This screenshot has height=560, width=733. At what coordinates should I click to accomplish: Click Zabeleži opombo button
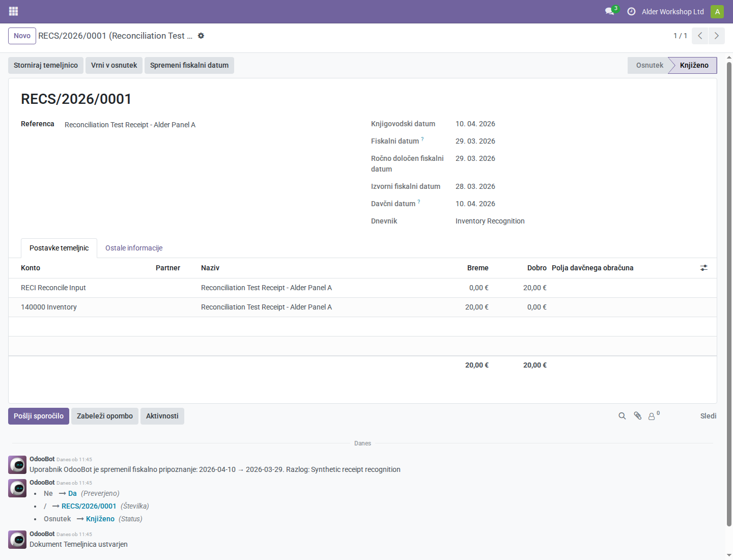105,416
